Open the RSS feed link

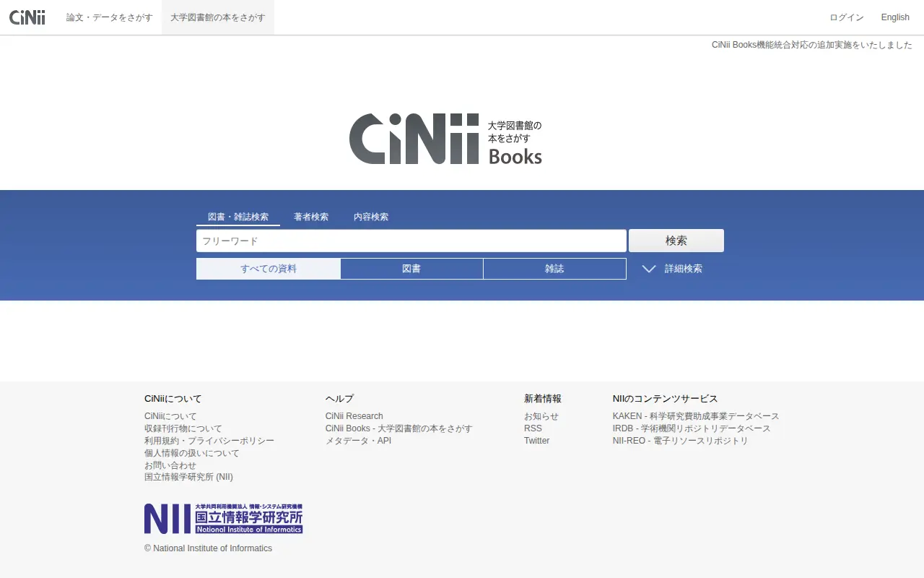pyautogui.click(x=533, y=428)
